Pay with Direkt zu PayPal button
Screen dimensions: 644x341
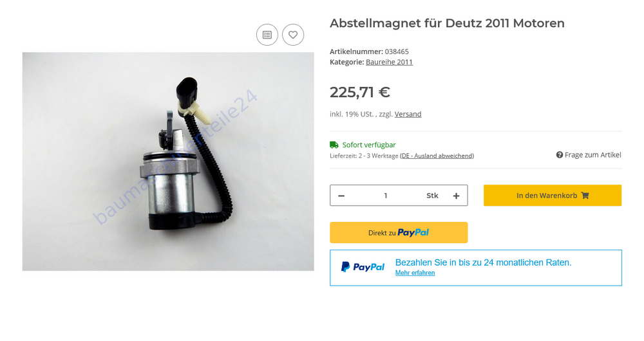(x=399, y=233)
